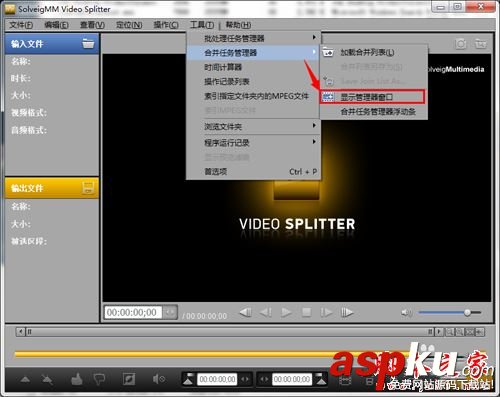Click the fit timeline zoom icon
Viewport: 500px width, 397px height.
tap(469, 332)
